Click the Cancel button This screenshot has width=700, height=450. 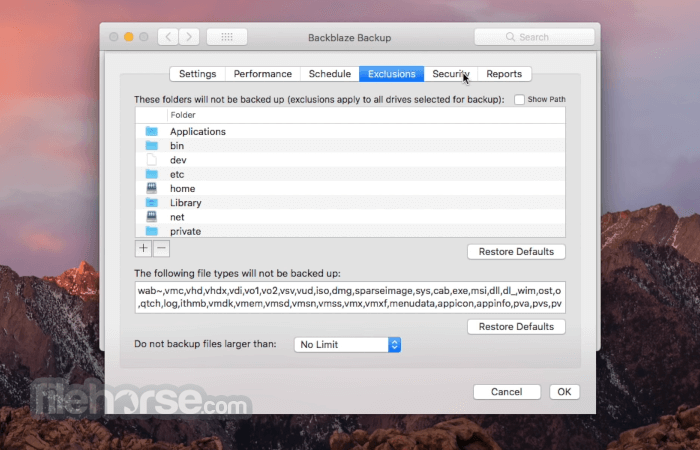507,392
